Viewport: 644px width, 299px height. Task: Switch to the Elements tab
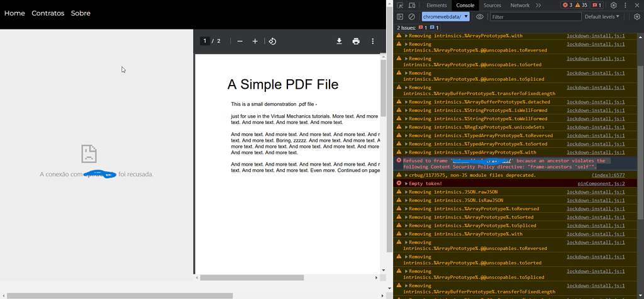click(x=436, y=5)
